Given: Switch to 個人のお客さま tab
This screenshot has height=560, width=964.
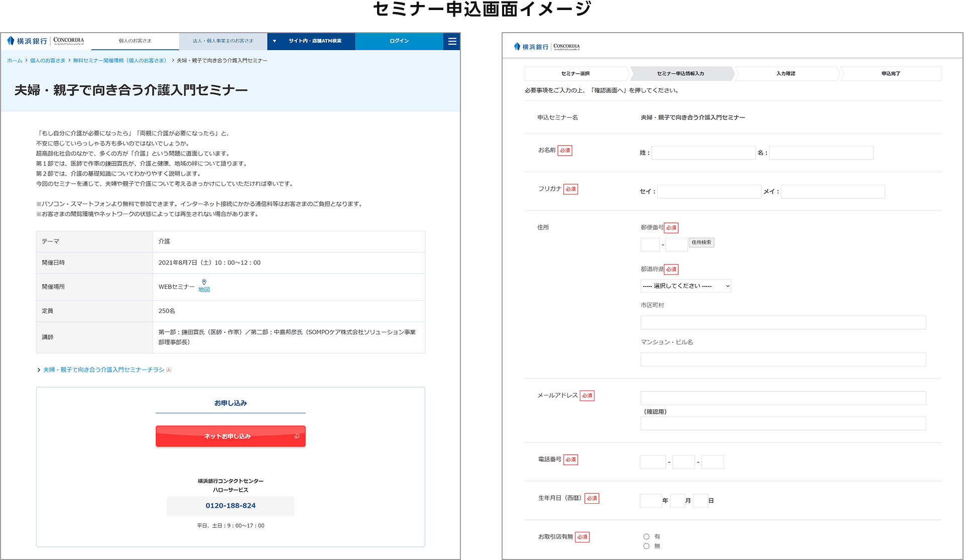Looking at the screenshot, I should click(x=135, y=41).
